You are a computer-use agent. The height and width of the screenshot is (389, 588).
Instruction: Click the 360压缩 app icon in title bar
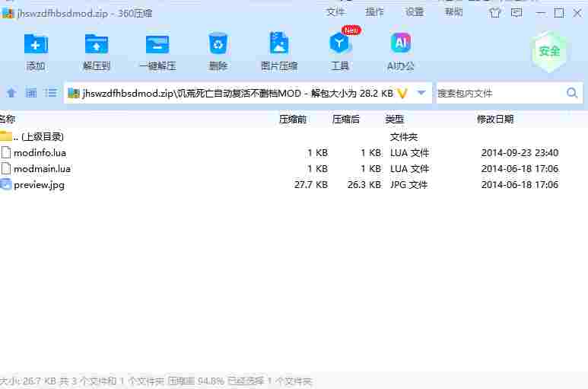pyautogui.click(x=8, y=13)
